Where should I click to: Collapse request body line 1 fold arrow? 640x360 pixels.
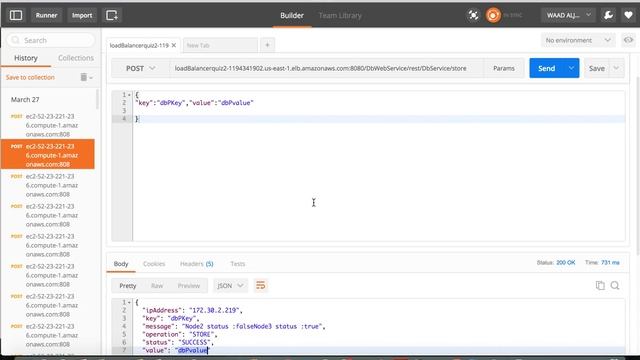(129, 95)
